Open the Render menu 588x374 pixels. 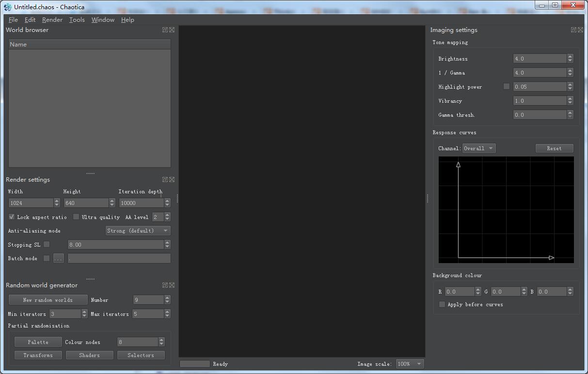click(x=52, y=20)
